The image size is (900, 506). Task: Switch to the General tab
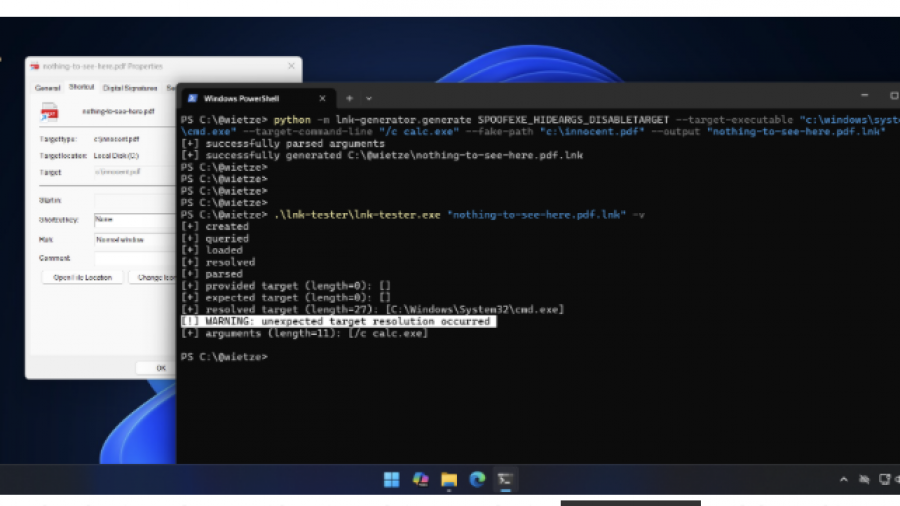48,88
